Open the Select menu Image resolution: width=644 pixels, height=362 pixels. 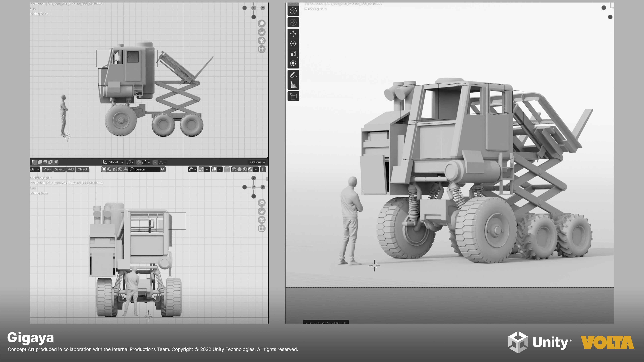pyautogui.click(x=60, y=169)
